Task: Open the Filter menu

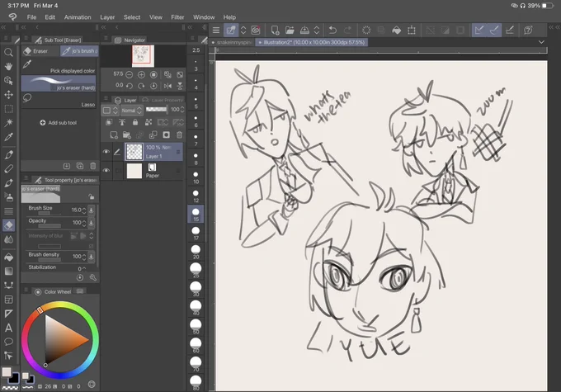Action: tap(177, 17)
